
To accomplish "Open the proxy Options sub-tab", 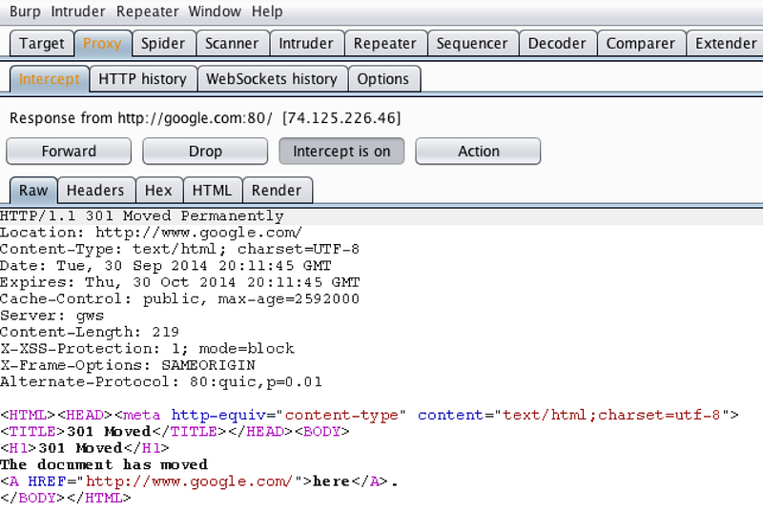I will point(383,79).
